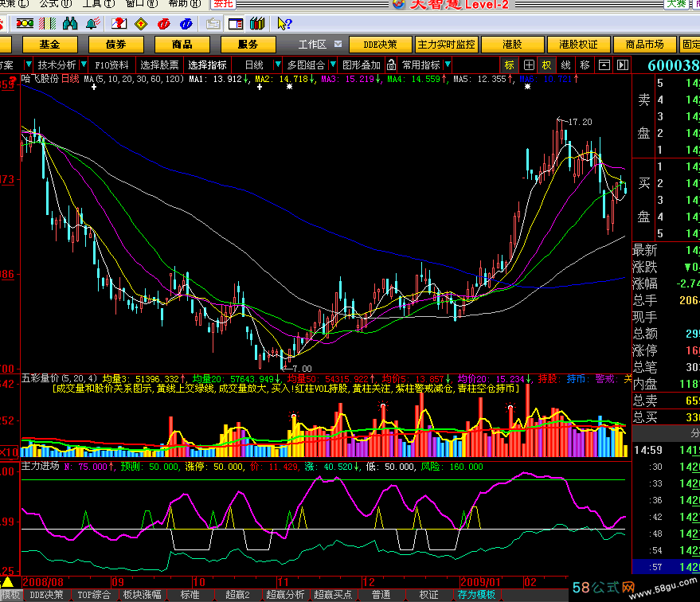Click the side panel hide arrow icon
Screen dimensions: 700x602
pyautogui.click(x=623, y=65)
